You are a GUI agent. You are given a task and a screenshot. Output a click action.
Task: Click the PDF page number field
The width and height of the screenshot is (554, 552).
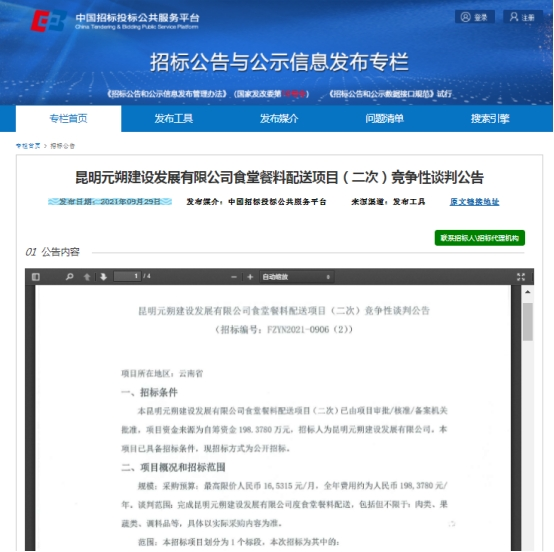coord(127,276)
